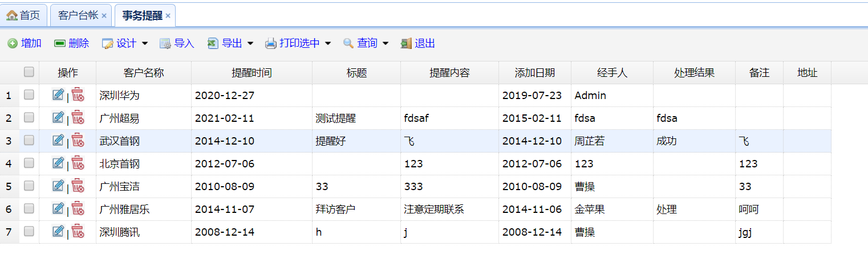Edit the 武汉首钢 row

[x=58, y=140]
